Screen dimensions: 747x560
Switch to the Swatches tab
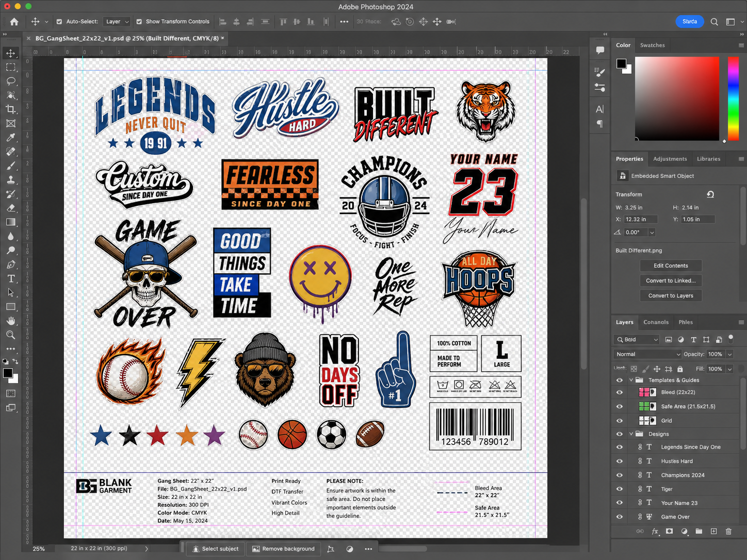(652, 45)
